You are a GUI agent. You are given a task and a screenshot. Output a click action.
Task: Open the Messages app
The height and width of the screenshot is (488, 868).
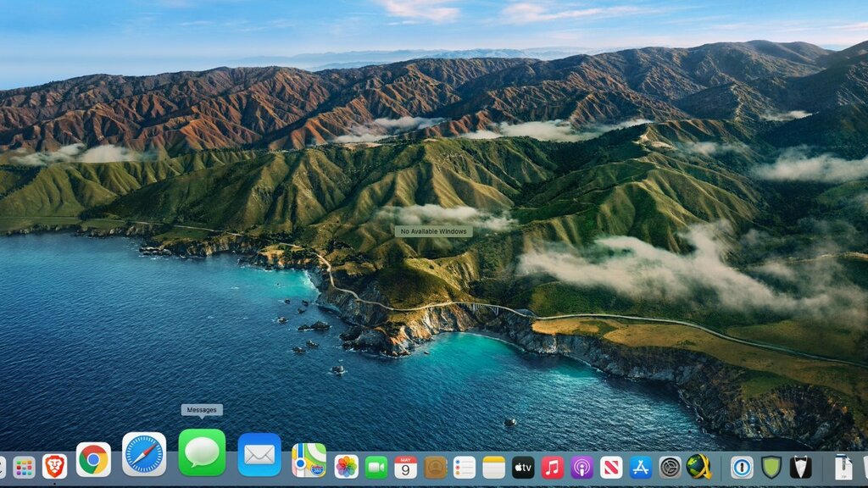[202, 452]
